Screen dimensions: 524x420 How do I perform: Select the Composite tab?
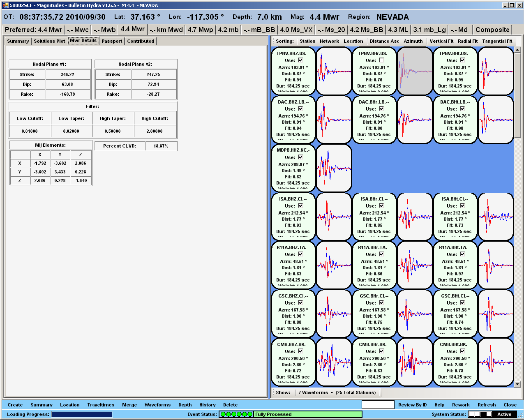coord(492,30)
